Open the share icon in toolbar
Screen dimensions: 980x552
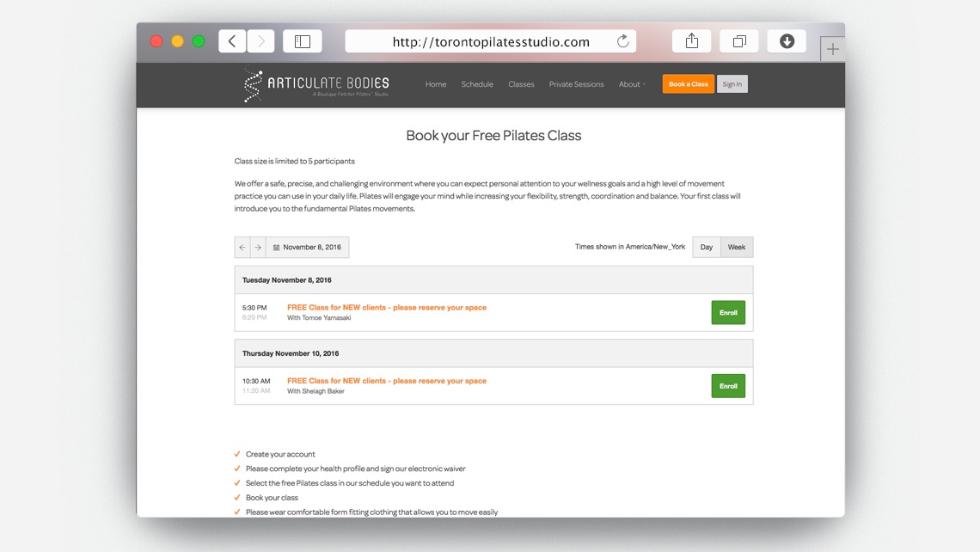tap(691, 41)
